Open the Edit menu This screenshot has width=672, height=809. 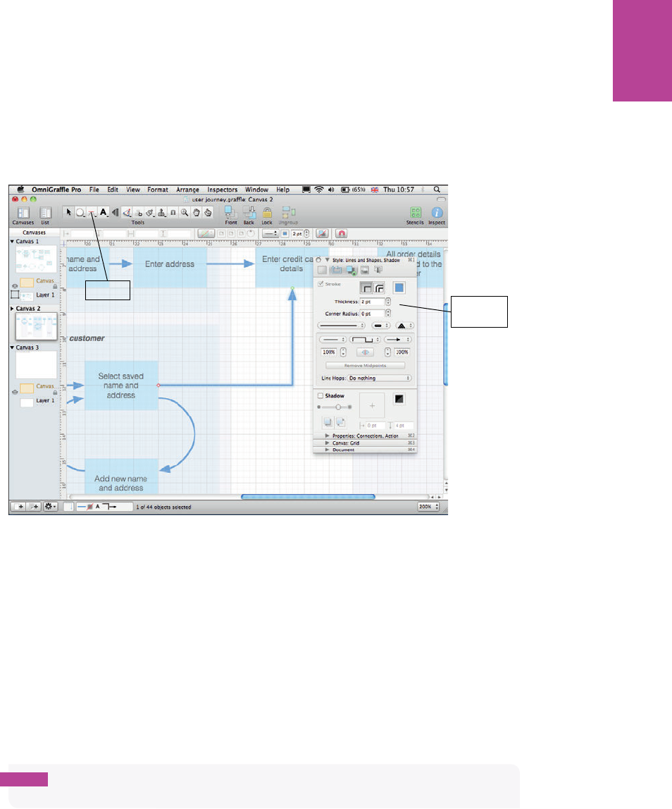coord(113,190)
